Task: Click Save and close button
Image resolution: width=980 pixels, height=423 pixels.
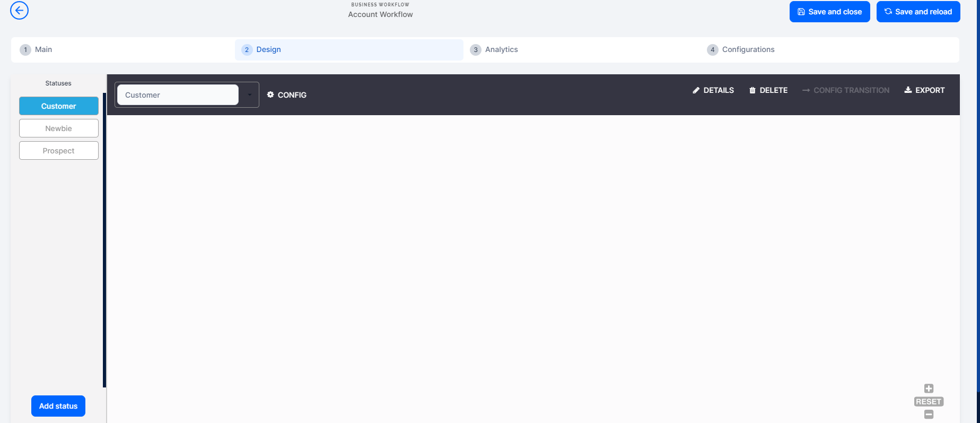Action: point(830,12)
